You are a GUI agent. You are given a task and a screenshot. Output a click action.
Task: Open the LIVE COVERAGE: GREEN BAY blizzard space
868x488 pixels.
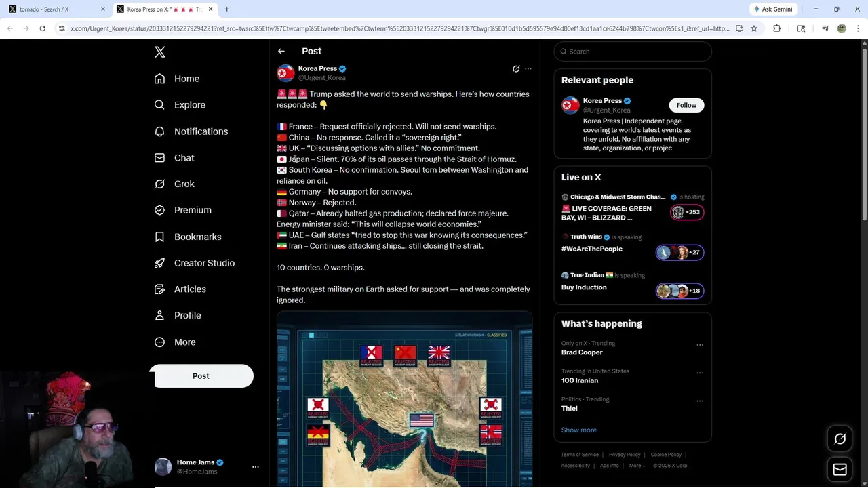coord(606,213)
